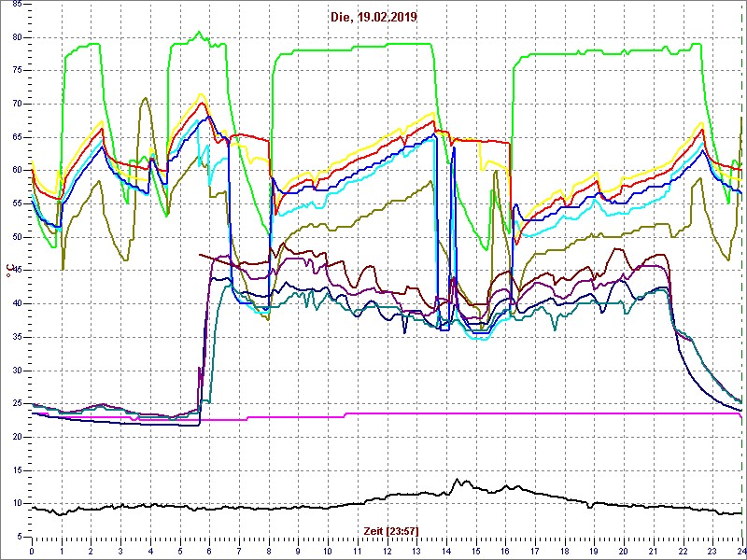Select the 35 value on the temperature axis
The height and width of the screenshot is (560, 747).
point(16,337)
